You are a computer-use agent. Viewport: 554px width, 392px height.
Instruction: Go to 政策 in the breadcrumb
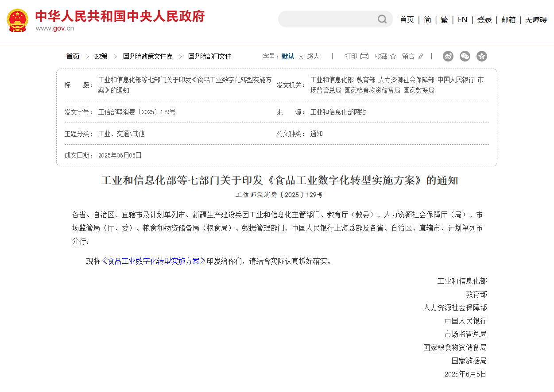[x=101, y=56]
